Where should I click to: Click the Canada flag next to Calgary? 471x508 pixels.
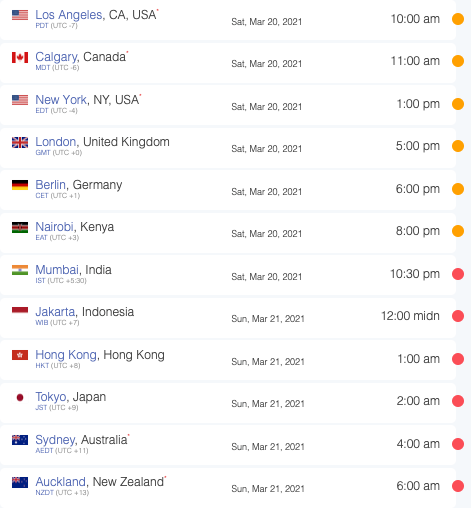tap(20, 57)
